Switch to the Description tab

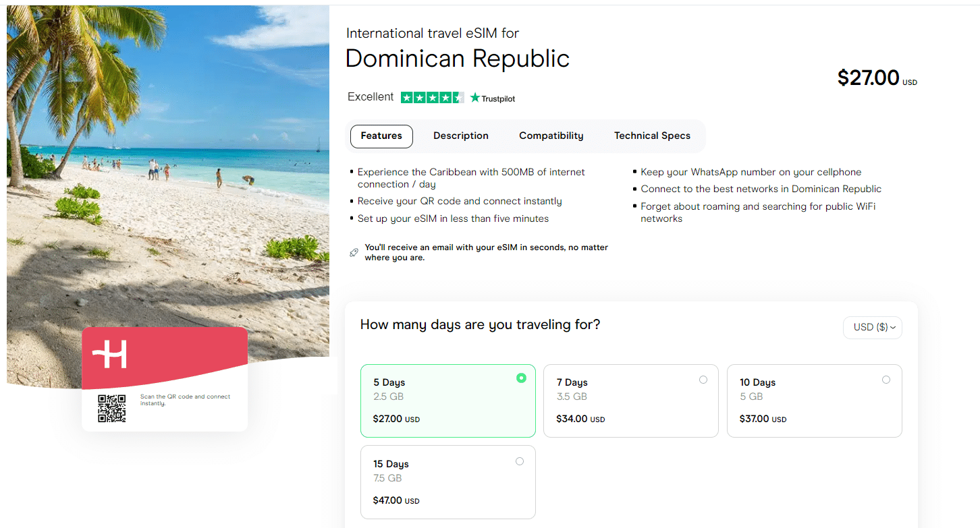click(460, 136)
